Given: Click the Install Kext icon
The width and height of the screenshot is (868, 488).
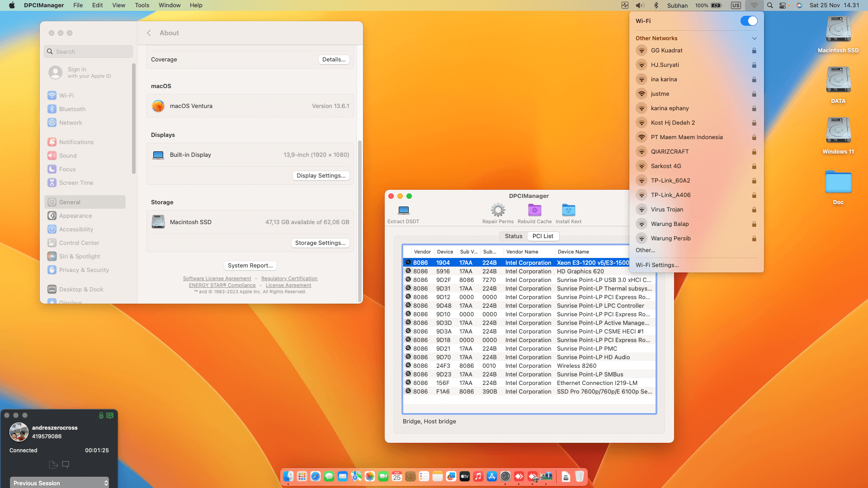Looking at the screenshot, I should coord(568,211).
